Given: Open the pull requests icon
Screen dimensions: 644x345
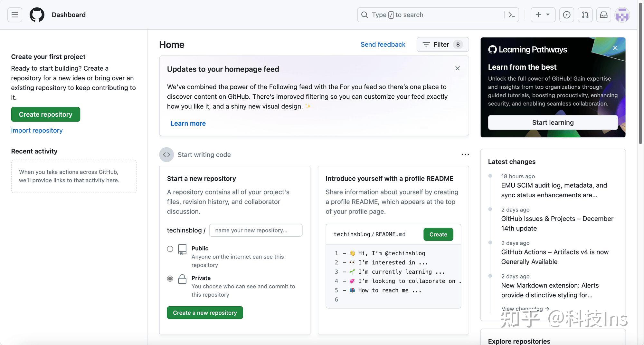Looking at the screenshot, I should click(585, 15).
